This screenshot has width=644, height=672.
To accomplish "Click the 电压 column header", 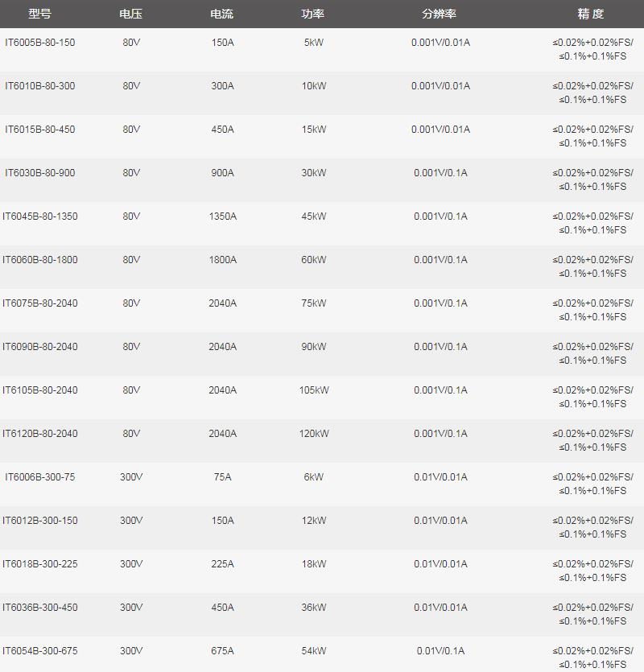I will (131, 14).
